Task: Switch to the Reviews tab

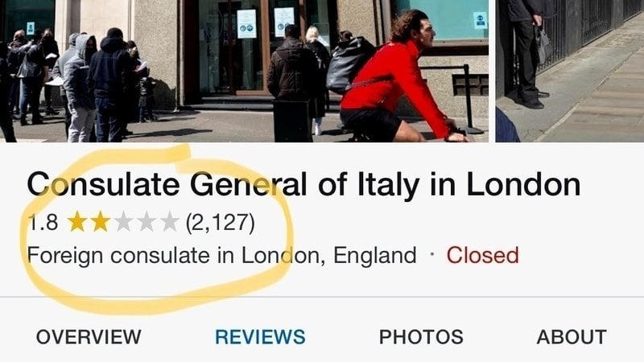Action: tap(260, 337)
